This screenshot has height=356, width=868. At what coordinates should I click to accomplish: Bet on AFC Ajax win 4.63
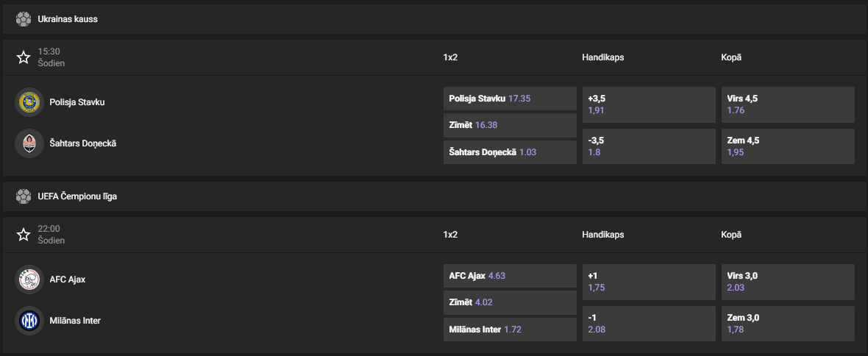coord(510,276)
